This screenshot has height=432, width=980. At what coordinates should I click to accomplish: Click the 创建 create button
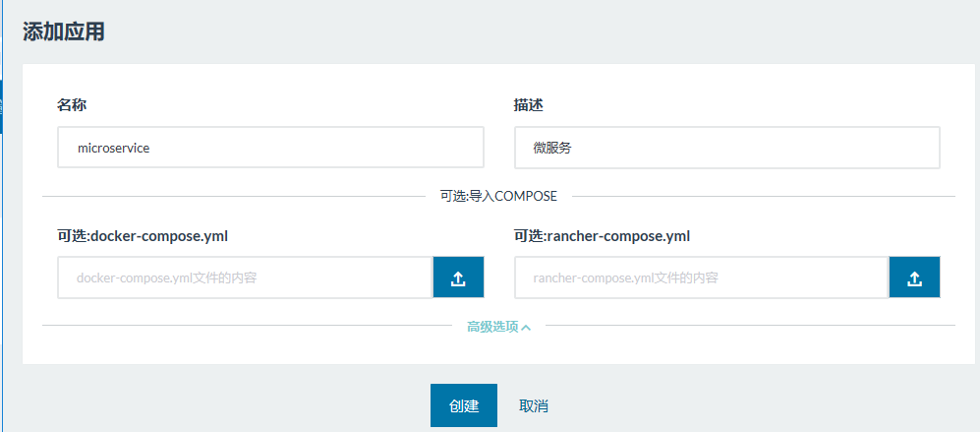click(x=464, y=405)
